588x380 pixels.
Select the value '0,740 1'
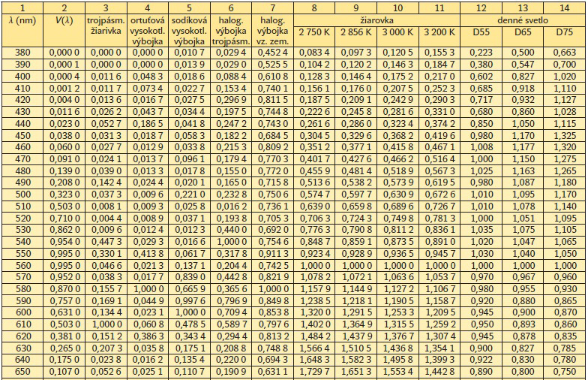pos(273,89)
